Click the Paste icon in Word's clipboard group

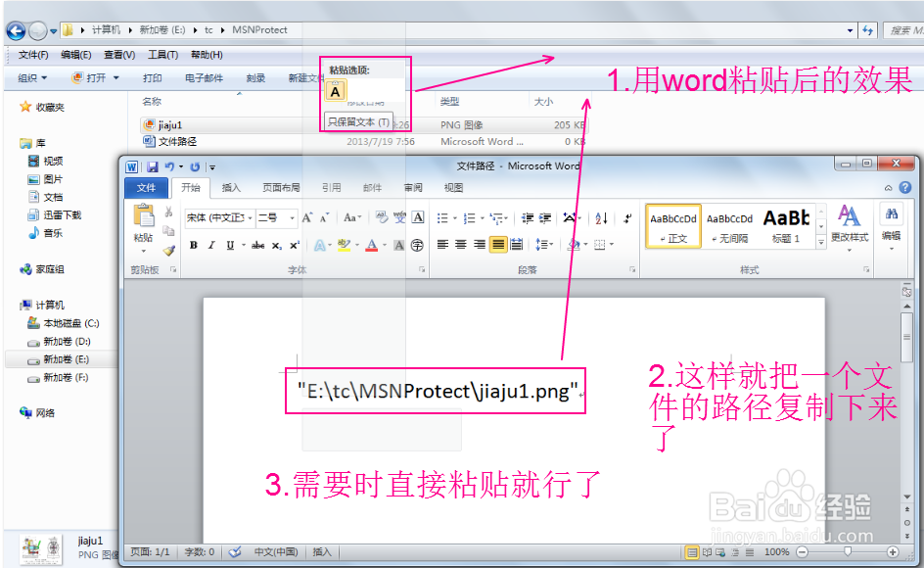[x=143, y=215]
